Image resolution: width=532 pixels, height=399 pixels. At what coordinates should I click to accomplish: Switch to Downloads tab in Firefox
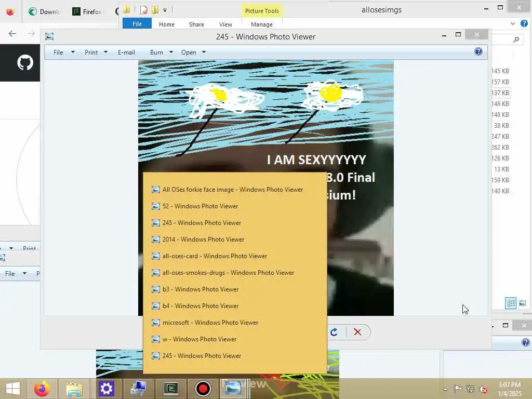[x=45, y=11]
